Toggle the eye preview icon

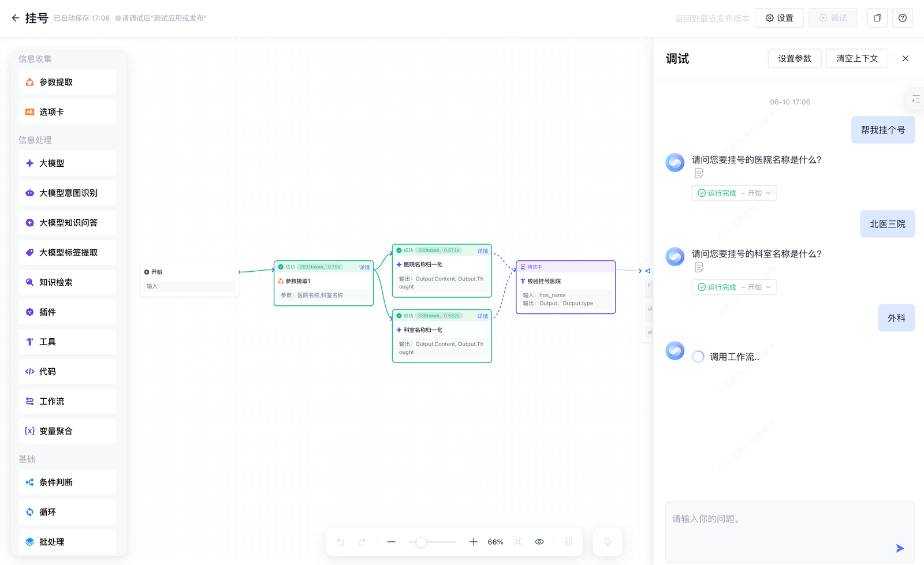click(539, 542)
